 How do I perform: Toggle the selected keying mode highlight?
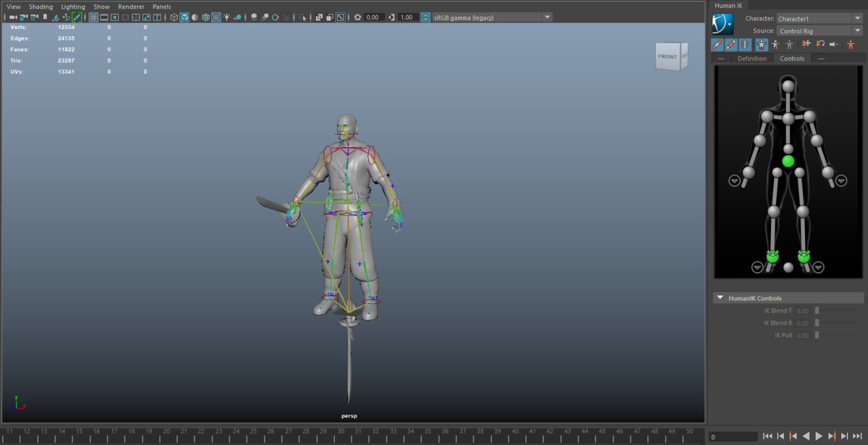tap(762, 44)
